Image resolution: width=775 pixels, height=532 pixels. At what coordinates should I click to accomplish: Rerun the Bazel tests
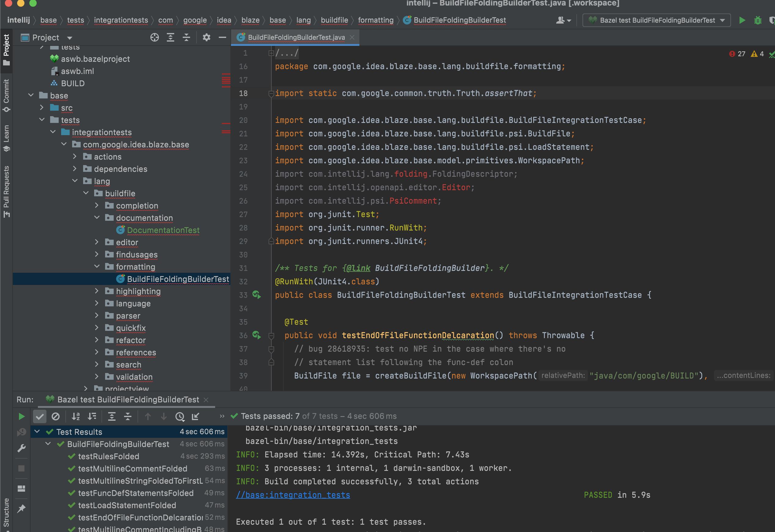click(22, 416)
